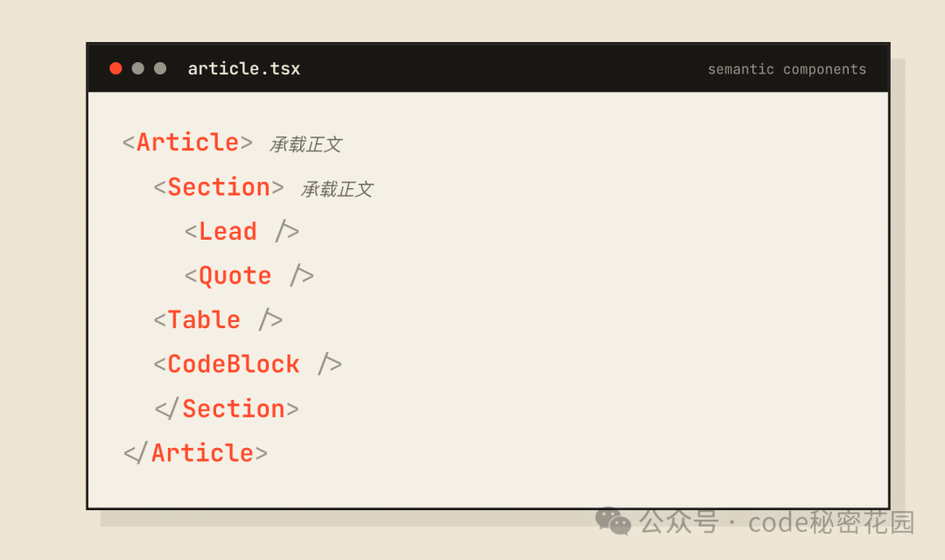This screenshot has height=560, width=945.
Task: Select the article.tsx file title
Action: [x=244, y=69]
